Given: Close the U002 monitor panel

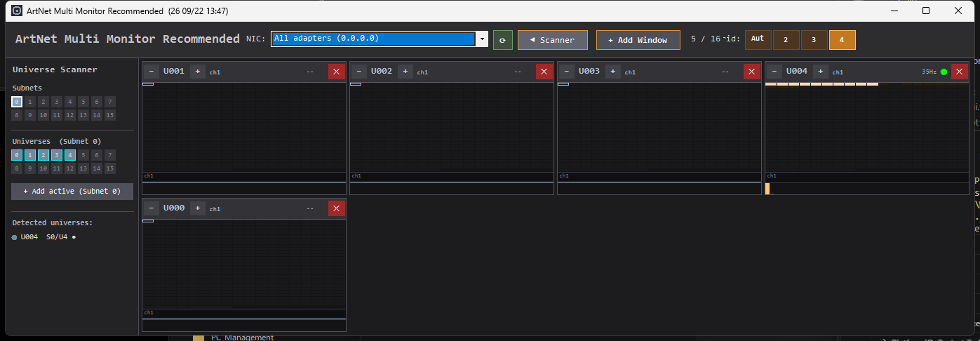Looking at the screenshot, I should coord(544,72).
